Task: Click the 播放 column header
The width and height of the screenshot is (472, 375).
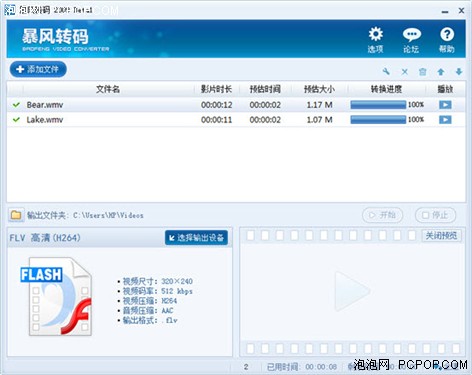Action: click(x=445, y=89)
